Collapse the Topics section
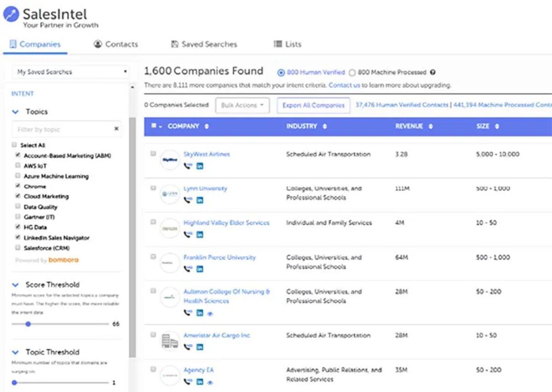The width and height of the screenshot is (552, 392). pyautogui.click(x=15, y=112)
